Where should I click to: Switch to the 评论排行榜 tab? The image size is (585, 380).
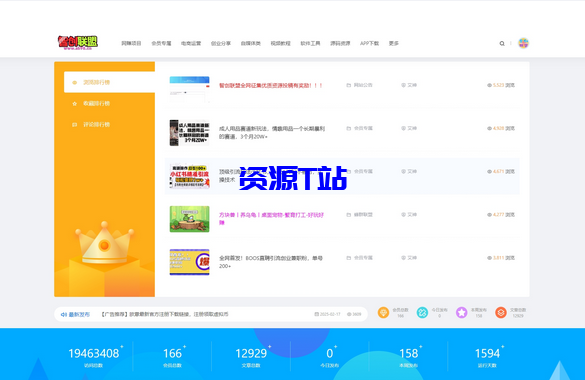click(x=97, y=125)
